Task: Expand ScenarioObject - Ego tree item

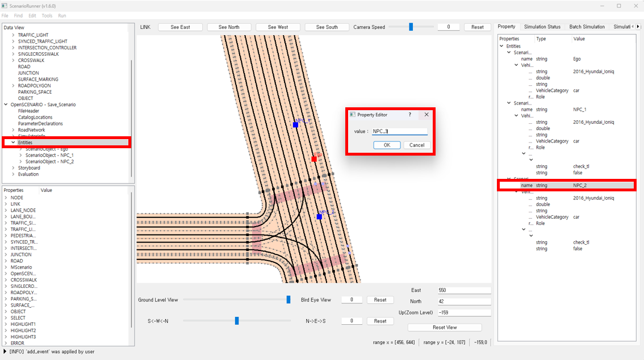Action: click(x=20, y=149)
